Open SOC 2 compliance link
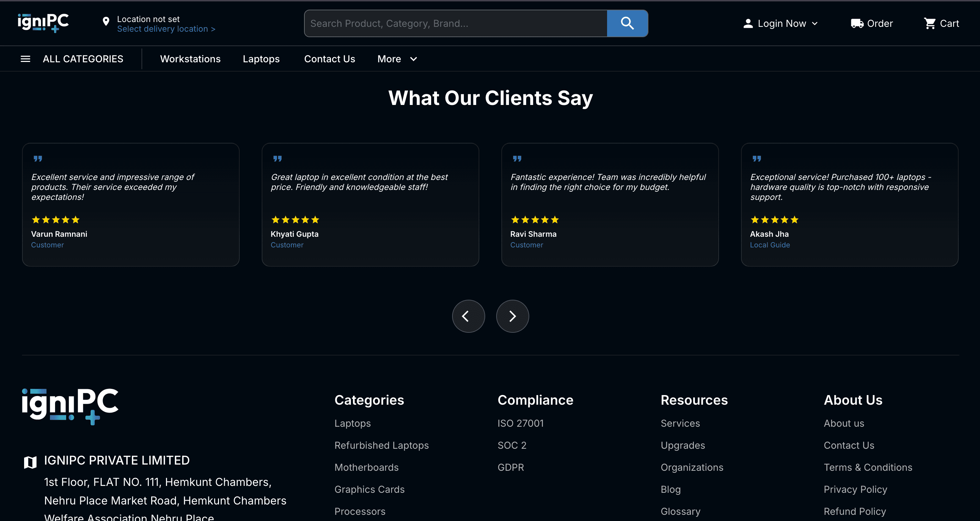980x521 pixels. (x=512, y=445)
